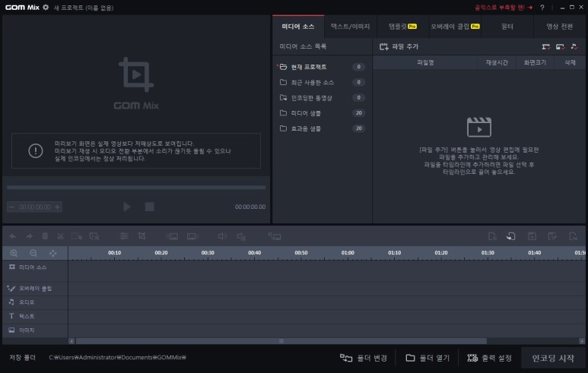
Task: Toggle audio file filter music note icon
Action: coord(574,47)
